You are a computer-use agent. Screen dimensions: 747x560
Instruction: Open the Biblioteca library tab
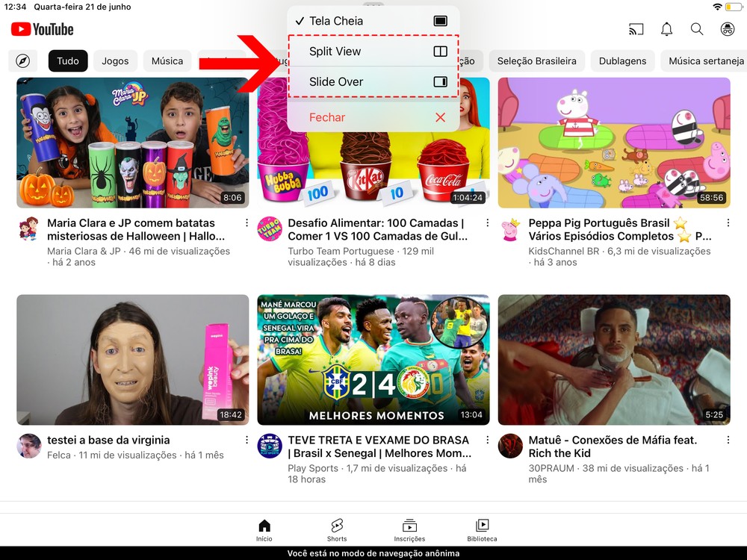(x=482, y=529)
